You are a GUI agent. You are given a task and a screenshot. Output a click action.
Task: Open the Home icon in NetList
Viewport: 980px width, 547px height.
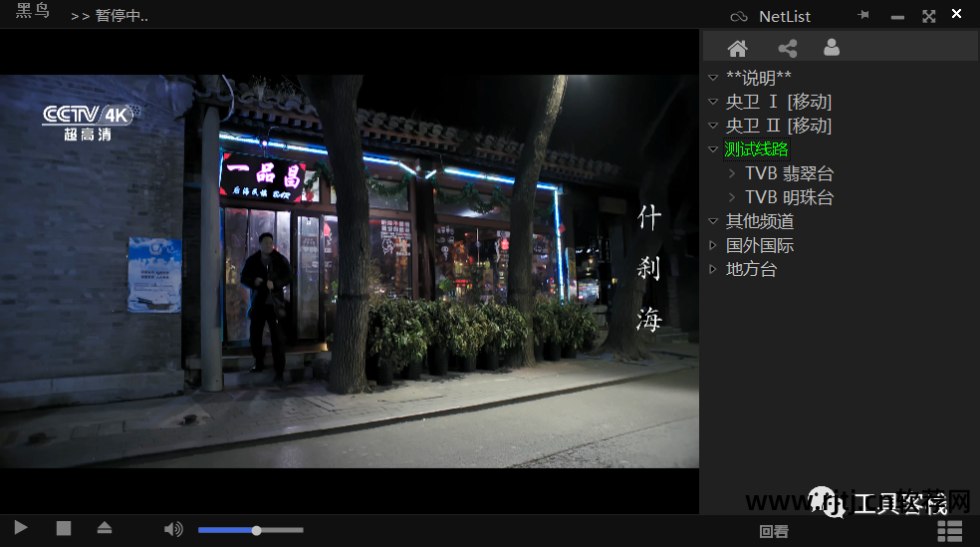pyautogui.click(x=737, y=48)
